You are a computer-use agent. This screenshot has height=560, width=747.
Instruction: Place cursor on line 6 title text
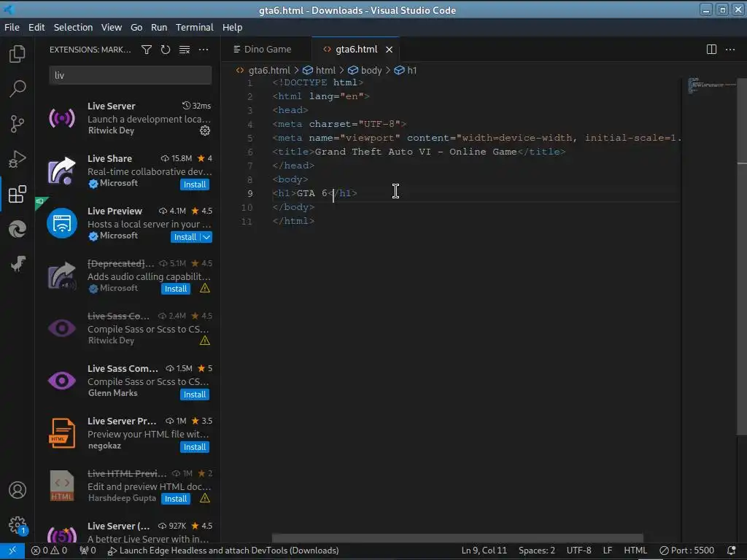coord(415,152)
